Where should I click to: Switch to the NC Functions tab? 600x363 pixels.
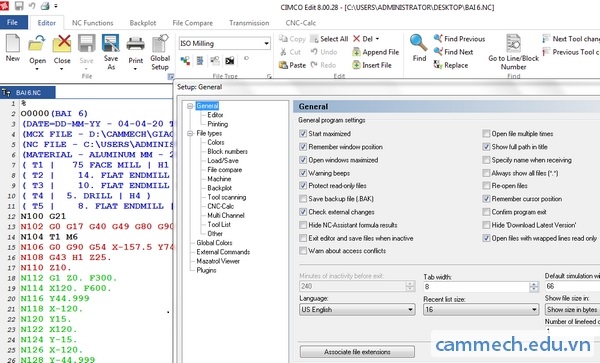pyautogui.click(x=93, y=23)
